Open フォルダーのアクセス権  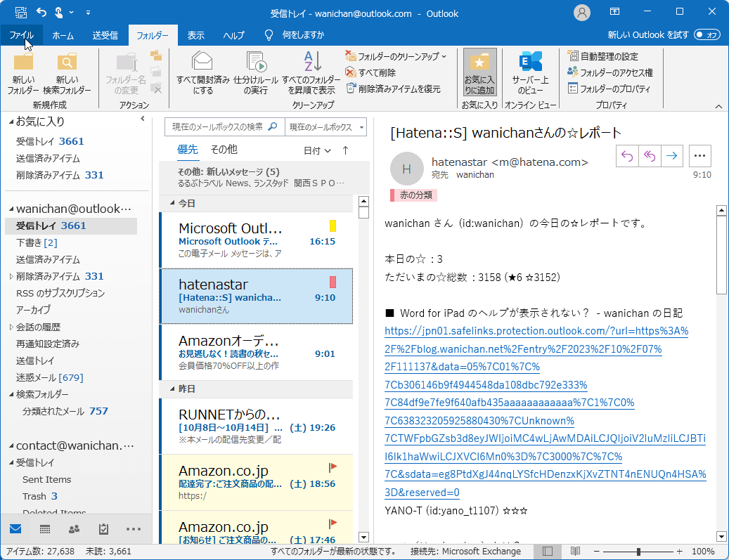pyautogui.click(x=610, y=72)
